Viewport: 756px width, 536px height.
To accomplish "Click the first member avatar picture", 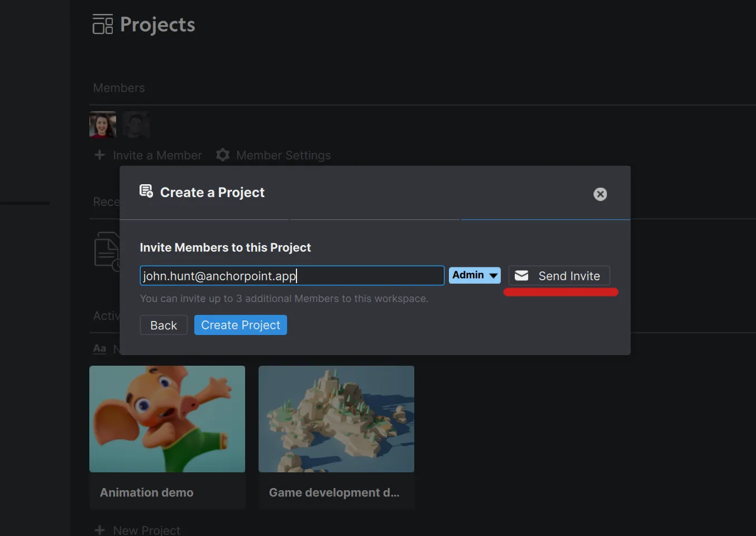I will click(102, 125).
